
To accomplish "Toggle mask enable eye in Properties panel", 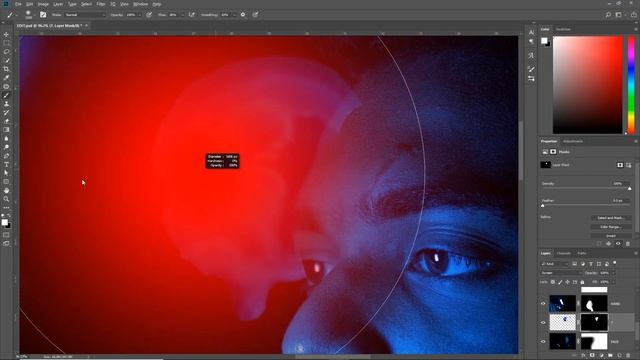I will coord(618,244).
